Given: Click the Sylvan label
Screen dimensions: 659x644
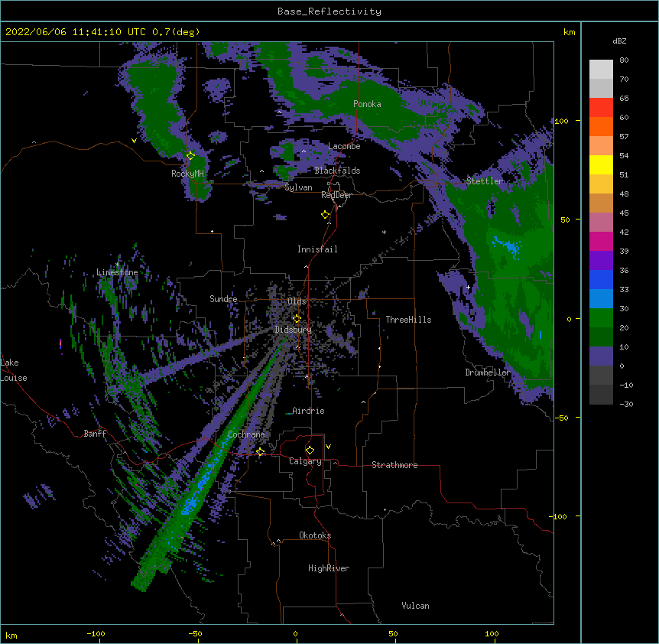Looking at the screenshot, I should (x=298, y=187).
